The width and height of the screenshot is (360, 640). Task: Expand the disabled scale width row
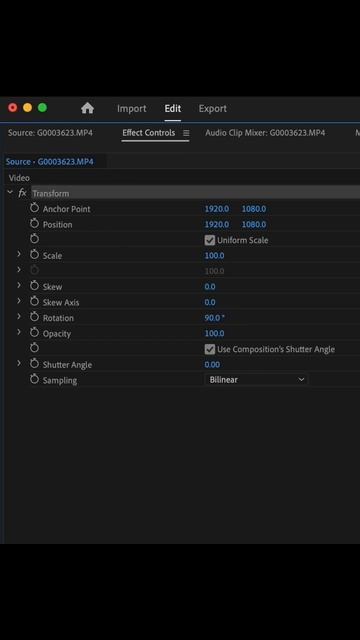point(19,270)
